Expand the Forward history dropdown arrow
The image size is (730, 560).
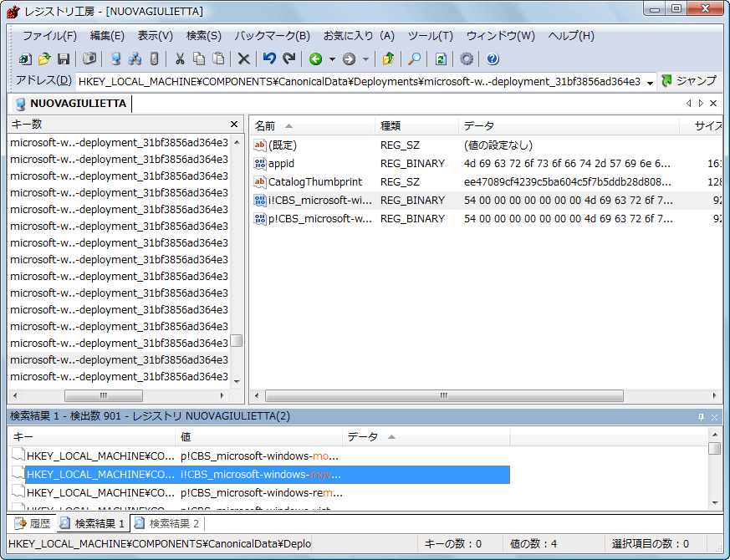(x=365, y=59)
